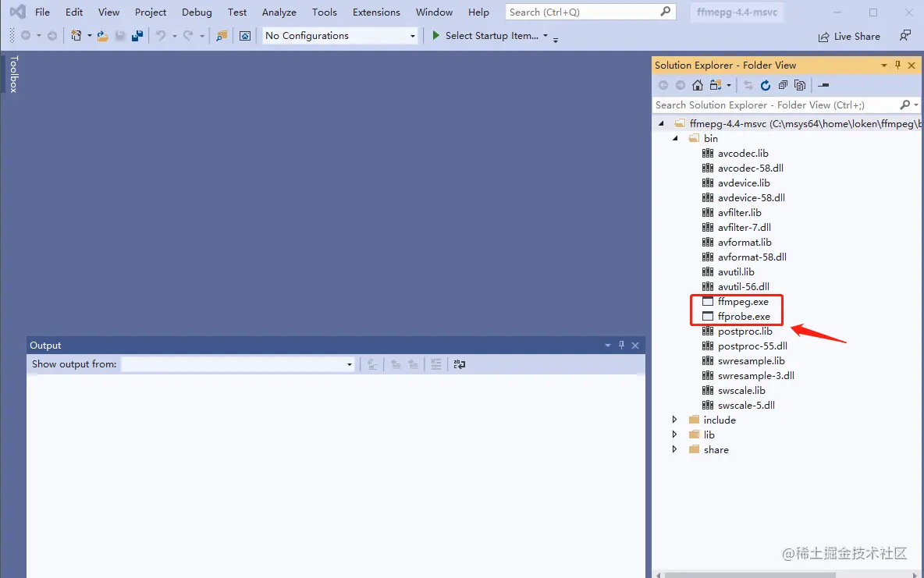Click the Save All toolbar icon
924x578 pixels.
tap(138, 36)
